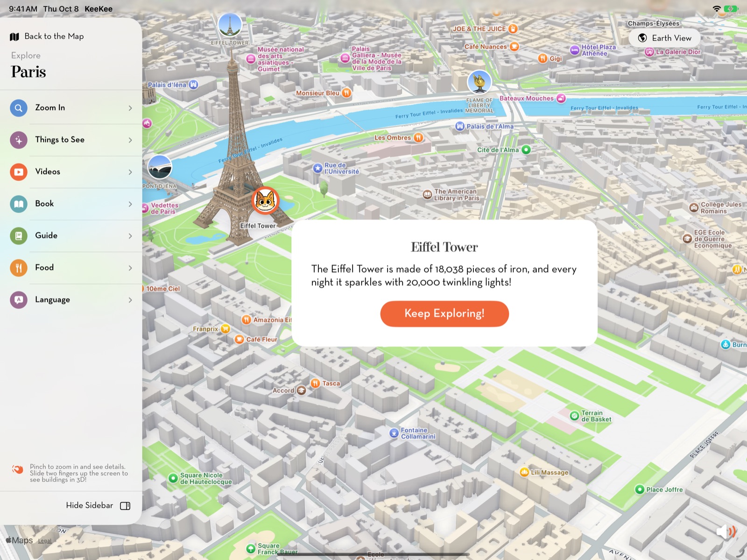
Task: Open the Things to See menu item
Action: [71, 140]
